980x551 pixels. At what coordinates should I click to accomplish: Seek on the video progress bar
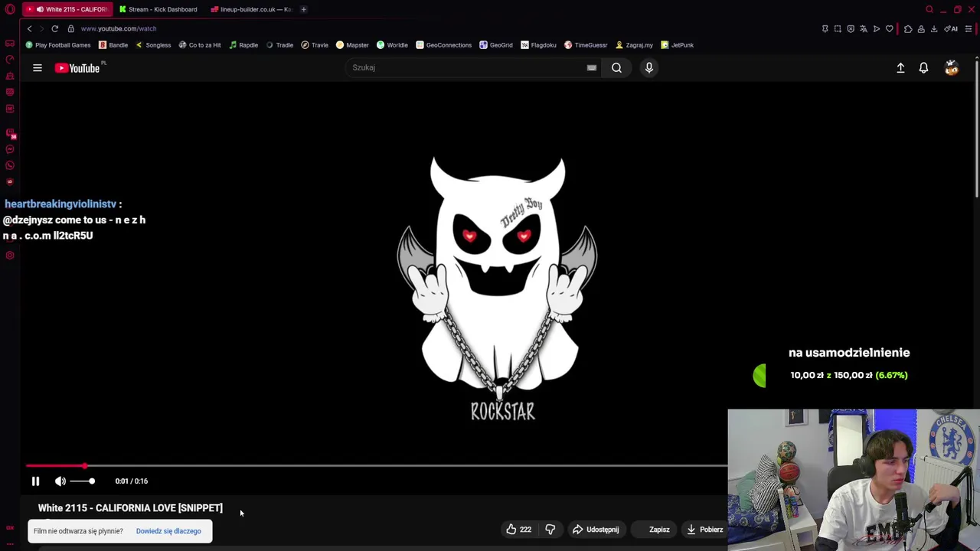coord(376,465)
